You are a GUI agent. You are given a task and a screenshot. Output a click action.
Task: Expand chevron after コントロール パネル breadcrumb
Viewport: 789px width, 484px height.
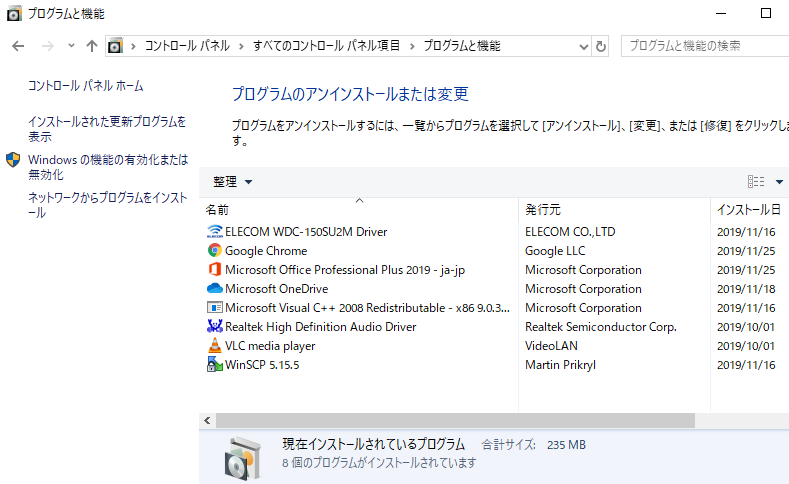click(242, 46)
